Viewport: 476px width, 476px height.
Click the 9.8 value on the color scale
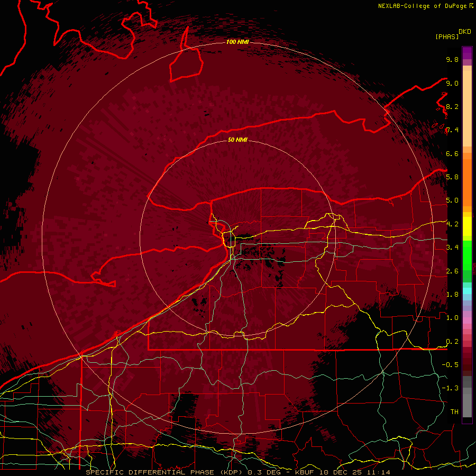click(452, 59)
